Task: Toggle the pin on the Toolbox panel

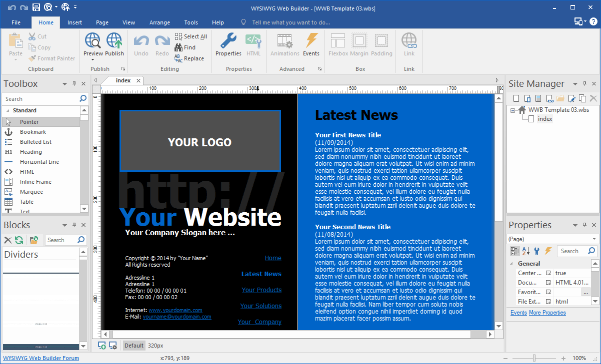Action: (x=74, y=84)
